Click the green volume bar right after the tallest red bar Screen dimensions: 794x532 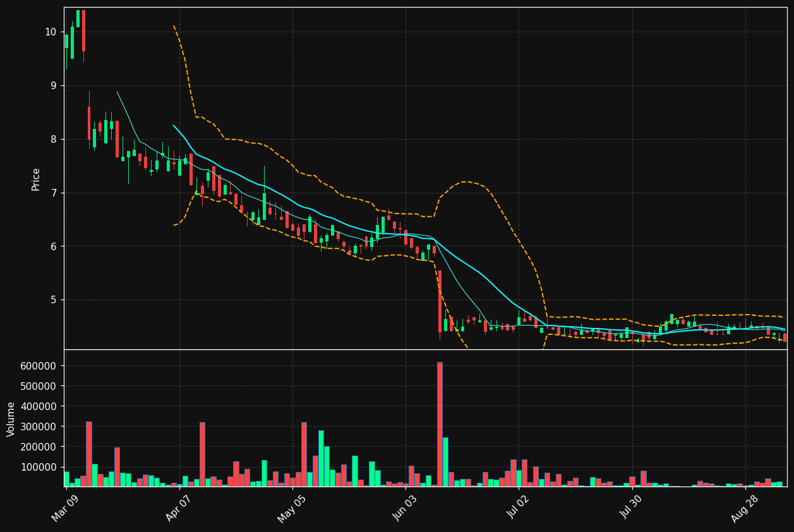[445, 462]
